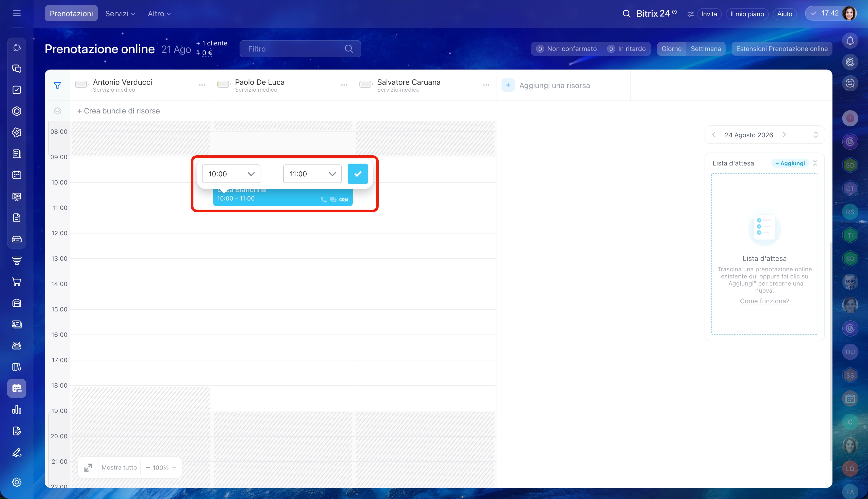Click the chat bubbles icon on the booking
Viewport: 868px width, 499px height.
click(x=333, y=199)
